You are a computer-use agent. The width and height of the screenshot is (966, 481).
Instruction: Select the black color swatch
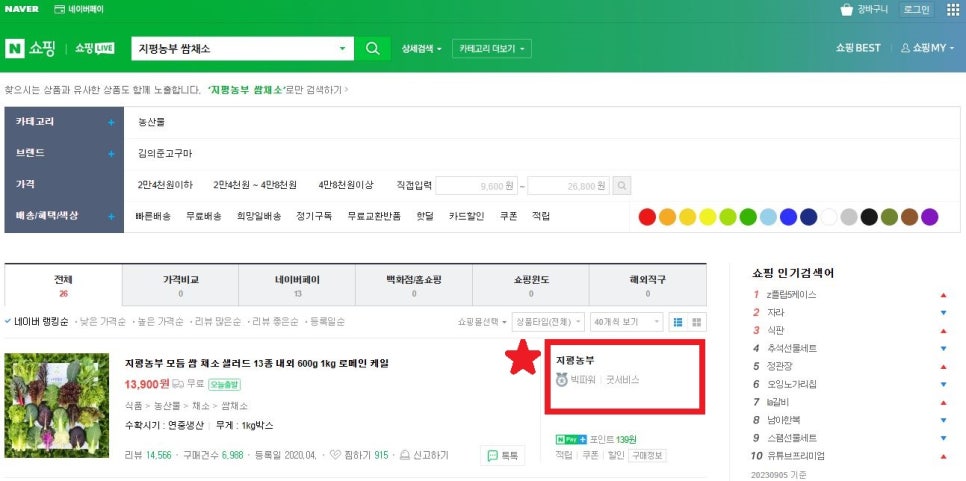point(869,217)
